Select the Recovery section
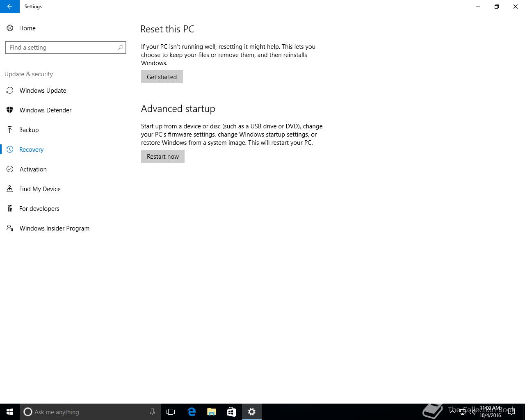 (31, 149)
